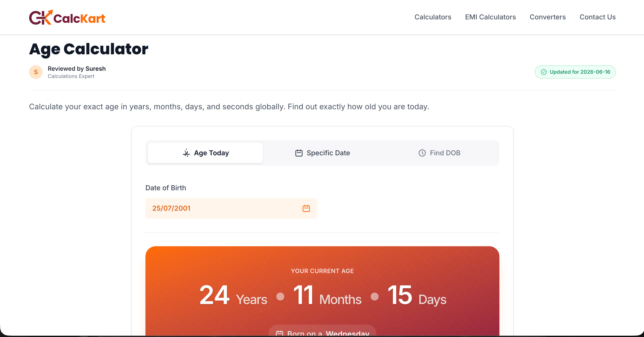
Task: Click the calculator description paragraph
Action: (x=229, y=107)
